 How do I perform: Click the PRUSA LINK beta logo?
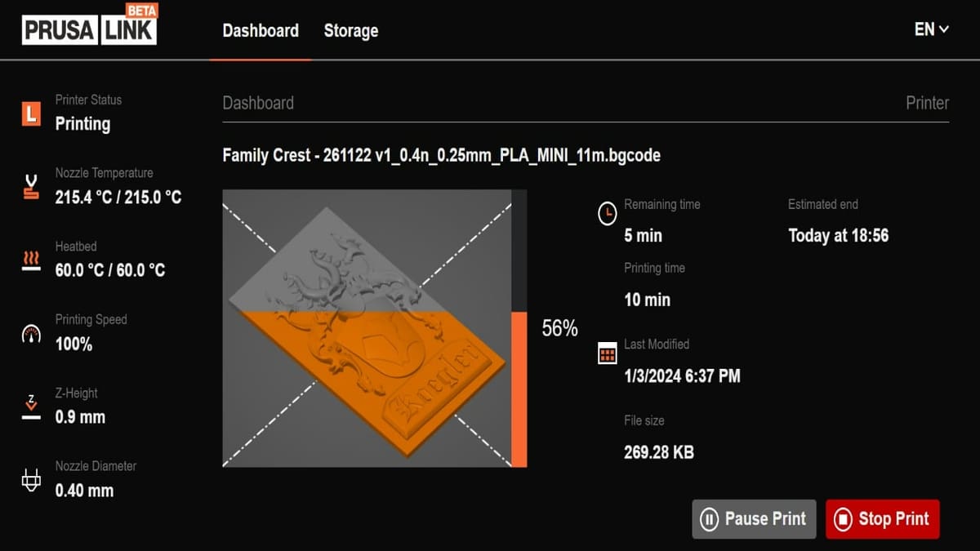pos(88,26)
